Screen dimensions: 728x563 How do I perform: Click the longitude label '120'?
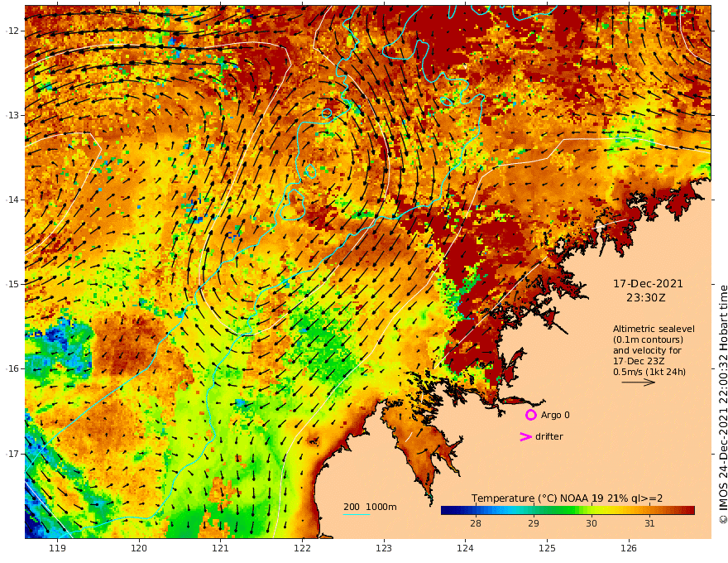[139, 548]
